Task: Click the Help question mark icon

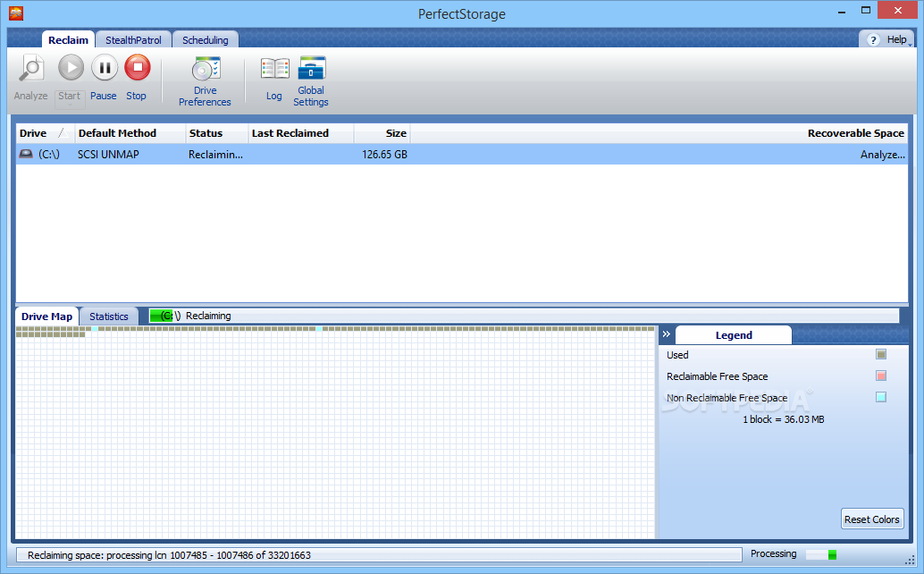Action: point(873,39)
